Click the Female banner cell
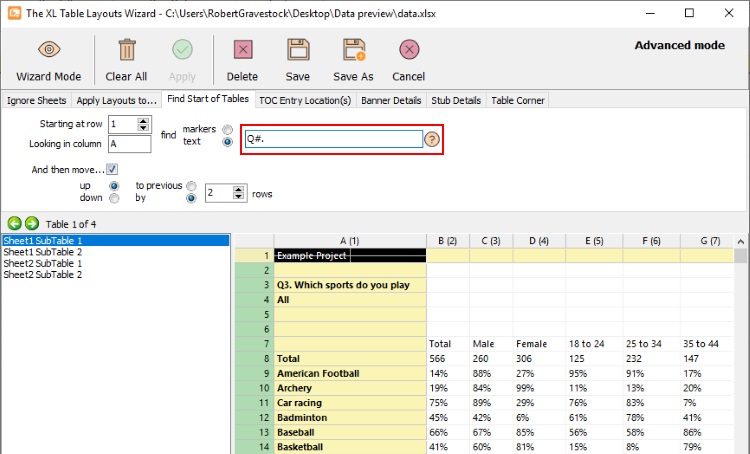Image resolution: width=750 pixels, height=454 pixels. point(539,344)
